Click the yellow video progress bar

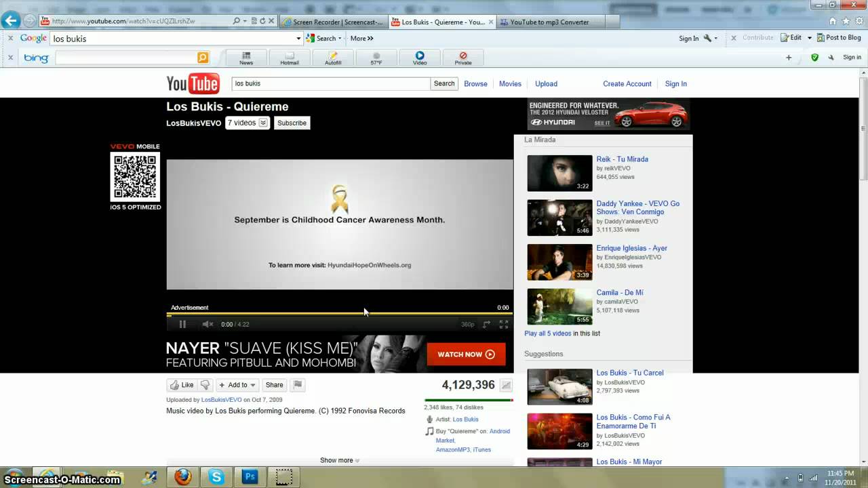click(x=340, y=314)
